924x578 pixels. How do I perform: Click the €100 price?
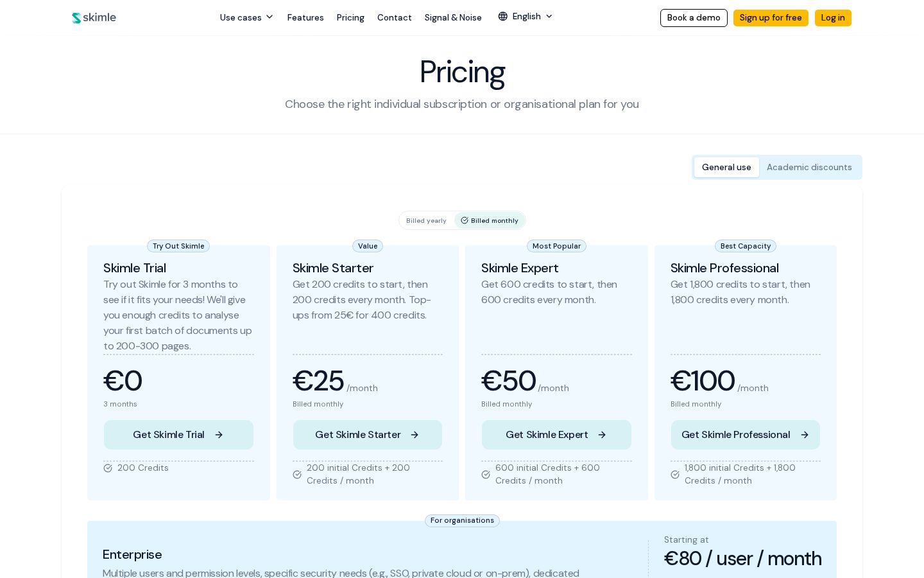pos(703,381)
